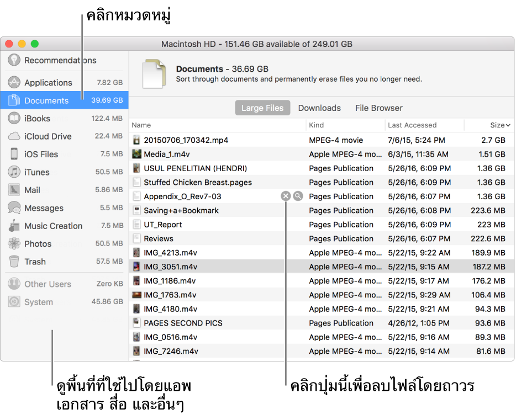The height and width of the screenshot is (420, 516).
Task: Click the 106.4 MB size cell
Action: pos(488,295)
